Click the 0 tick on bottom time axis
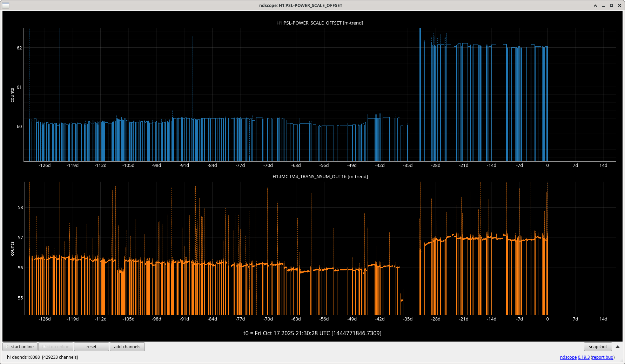The image size is (625, 364). 547,319
